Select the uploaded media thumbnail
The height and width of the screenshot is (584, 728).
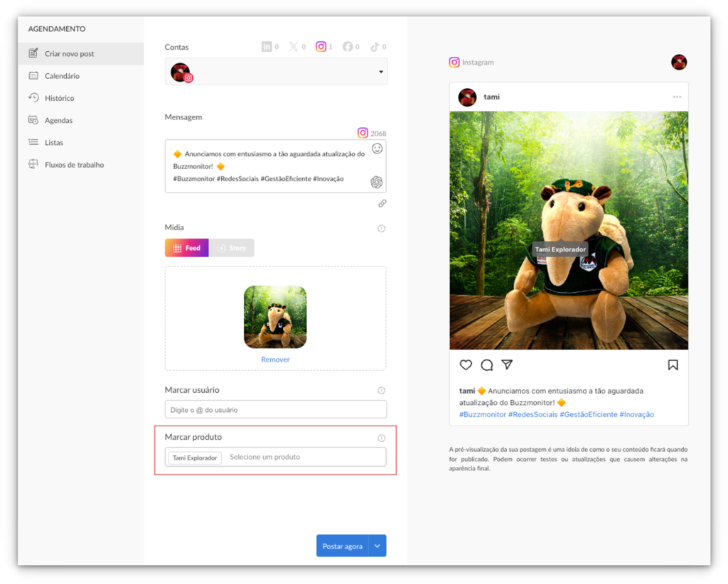point(275,317)
